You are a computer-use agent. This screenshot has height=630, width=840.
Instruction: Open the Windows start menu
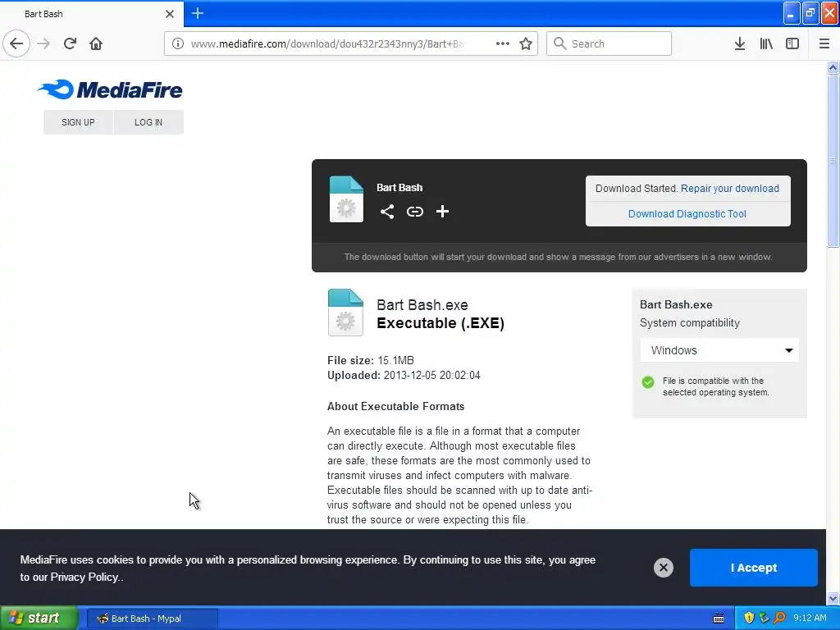[x=39, y=619]
